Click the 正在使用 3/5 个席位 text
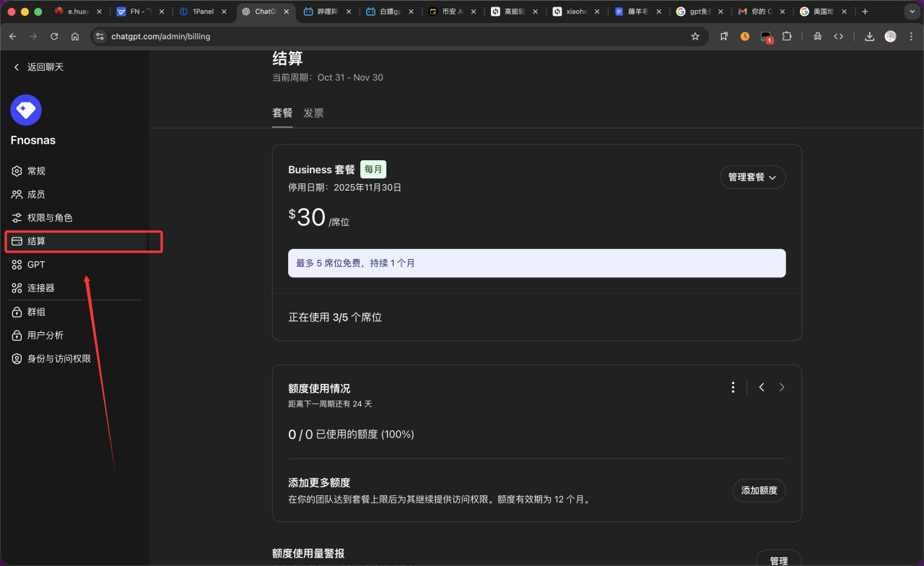Screen dimensions: 924x566 point(335,317)
